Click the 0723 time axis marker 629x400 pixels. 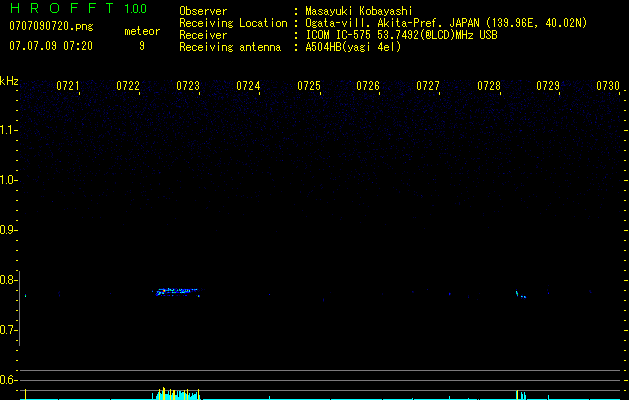click(188, 86)
